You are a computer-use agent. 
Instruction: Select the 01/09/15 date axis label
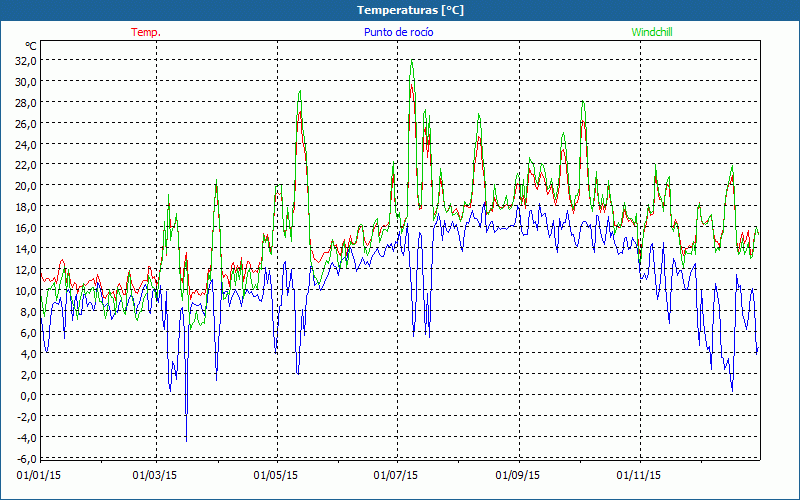click(517, 475)
